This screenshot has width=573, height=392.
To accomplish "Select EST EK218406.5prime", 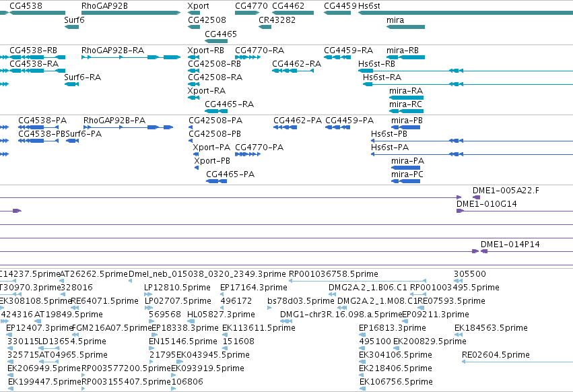I will coord(362,375).
